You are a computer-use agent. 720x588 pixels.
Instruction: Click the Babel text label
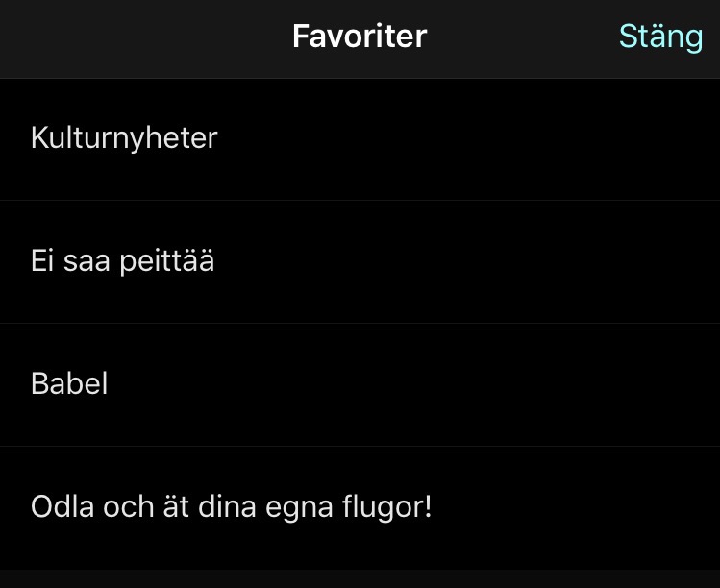click(69, 384)
